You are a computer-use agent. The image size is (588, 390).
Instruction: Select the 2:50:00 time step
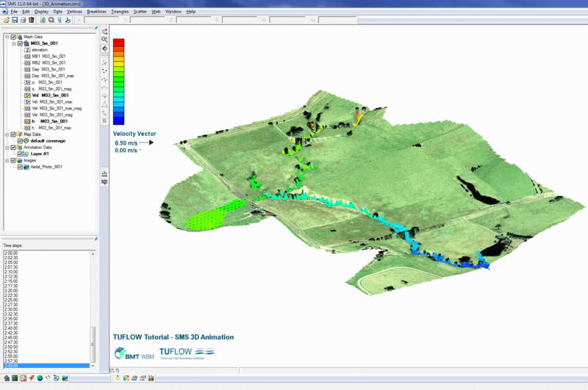[x=11, y=347]
